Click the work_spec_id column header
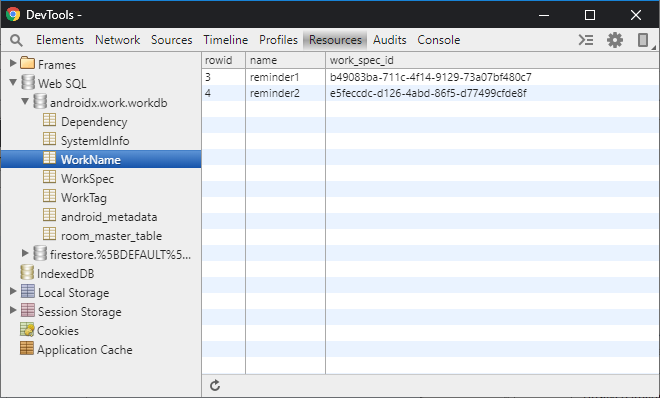 [492, 60]
